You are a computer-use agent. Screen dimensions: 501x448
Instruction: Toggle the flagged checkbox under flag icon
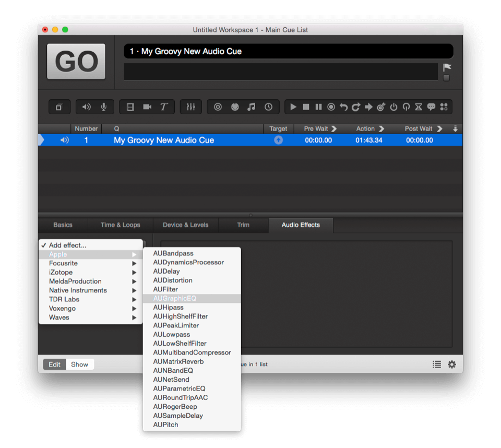point(446,78)
